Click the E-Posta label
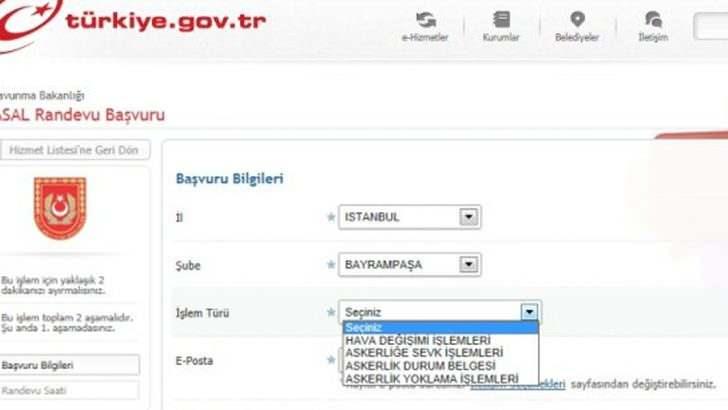This screenshot has width=728, height=410. pos(194,361)
